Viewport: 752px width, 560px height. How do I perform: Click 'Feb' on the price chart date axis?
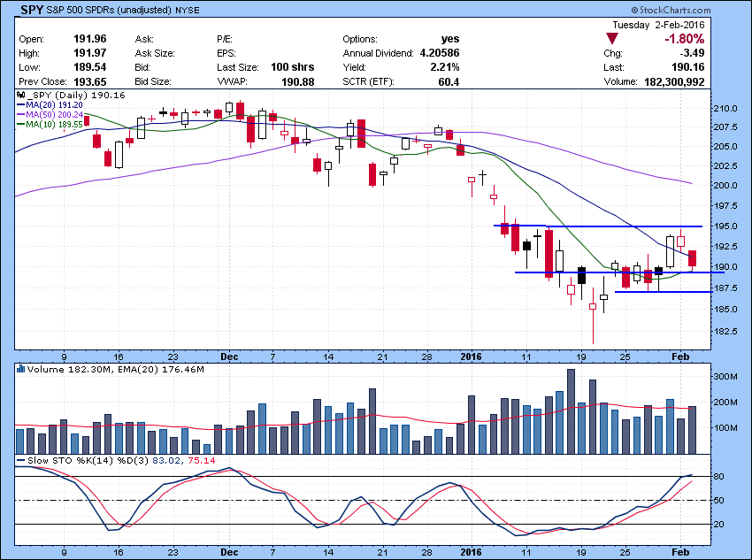pos(680,357)
